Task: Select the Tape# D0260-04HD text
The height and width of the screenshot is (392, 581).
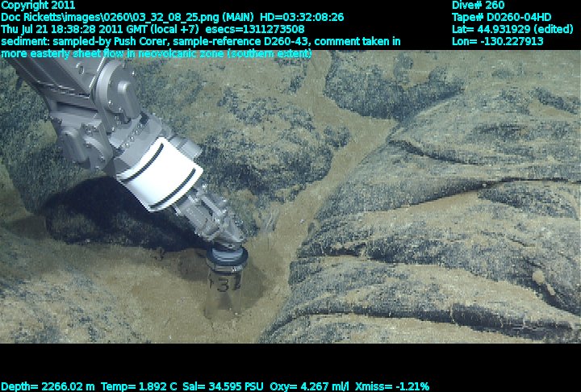Action: 502,17
